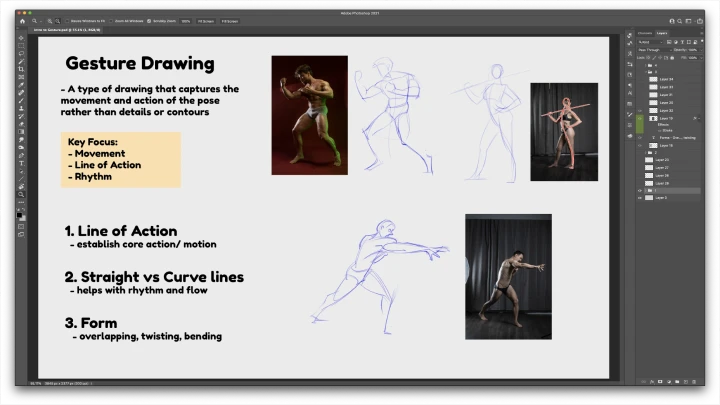Viewport: 720px width, 405px height.
Task: Select the Frame tool
Action: pos(21,77)
